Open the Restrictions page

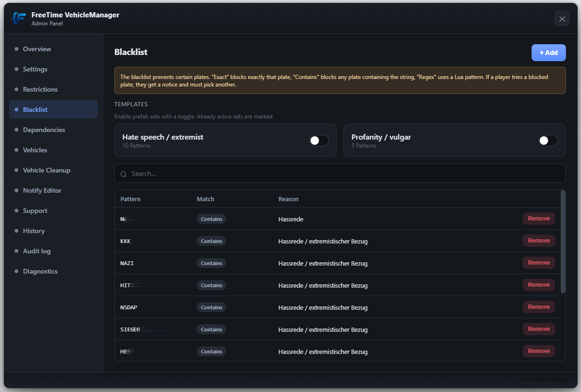(53, 89)
